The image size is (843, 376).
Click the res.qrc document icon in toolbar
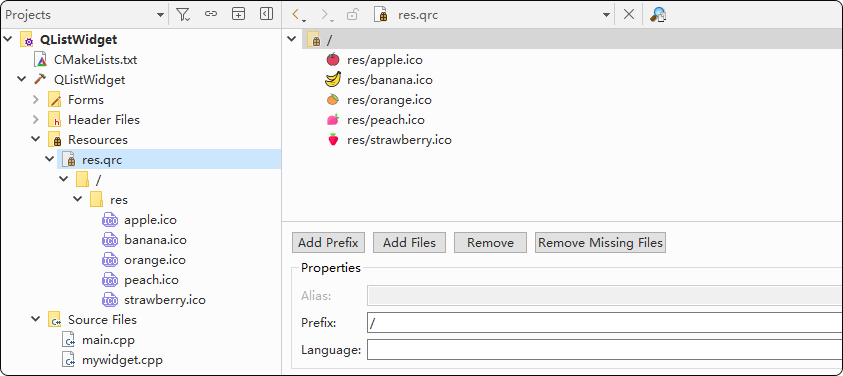[x=381, y=15]
